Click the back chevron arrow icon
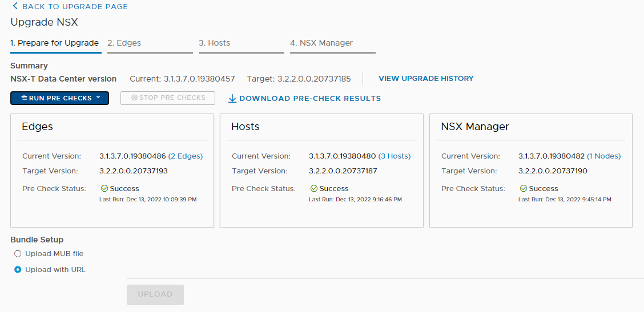The image size is (644, 312). (x=15, y=6)
